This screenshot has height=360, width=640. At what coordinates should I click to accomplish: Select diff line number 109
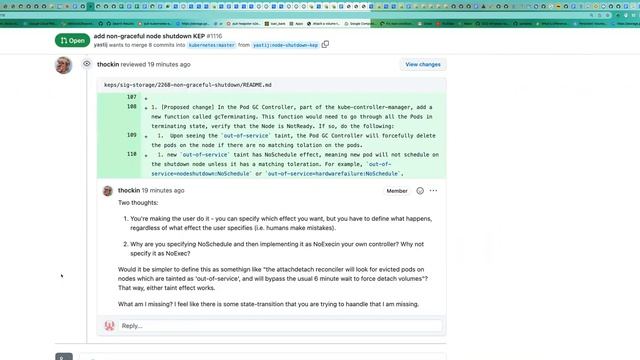131,135
